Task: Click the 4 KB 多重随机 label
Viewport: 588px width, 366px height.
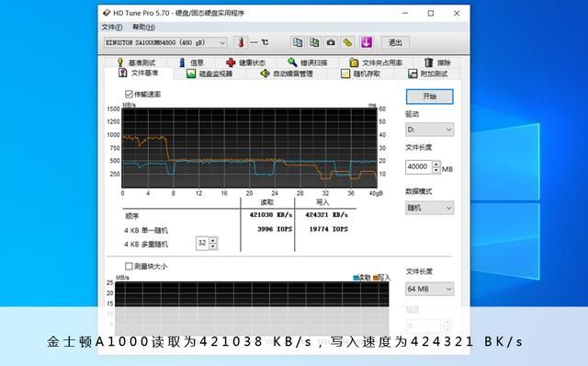Action: click(x=146, y=245)
